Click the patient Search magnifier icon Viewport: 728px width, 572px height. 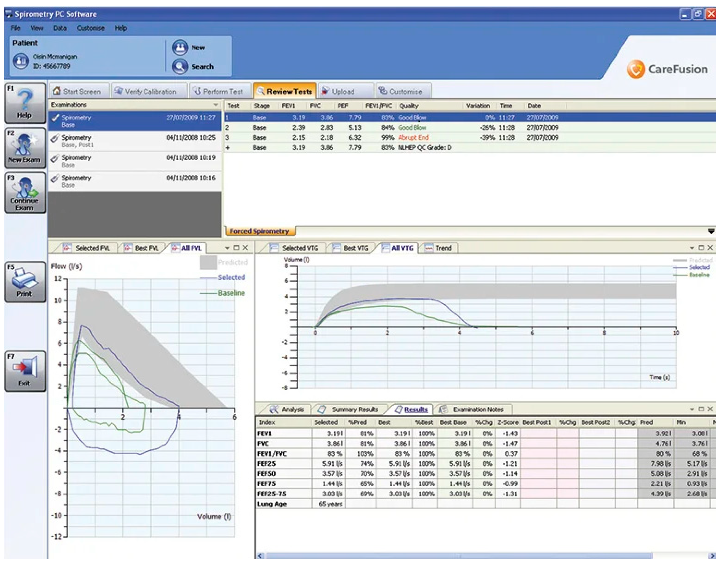tap(180, 66)
